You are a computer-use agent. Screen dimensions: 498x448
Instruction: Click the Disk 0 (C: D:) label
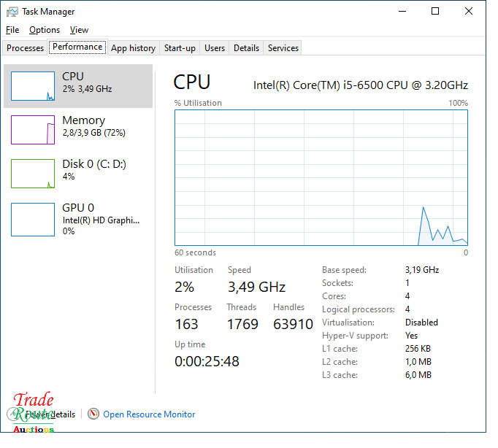[x=94, y=164]
